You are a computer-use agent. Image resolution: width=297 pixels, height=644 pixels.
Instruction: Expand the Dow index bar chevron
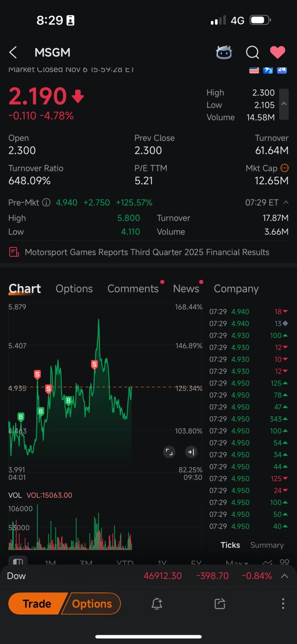click(285, 576)
